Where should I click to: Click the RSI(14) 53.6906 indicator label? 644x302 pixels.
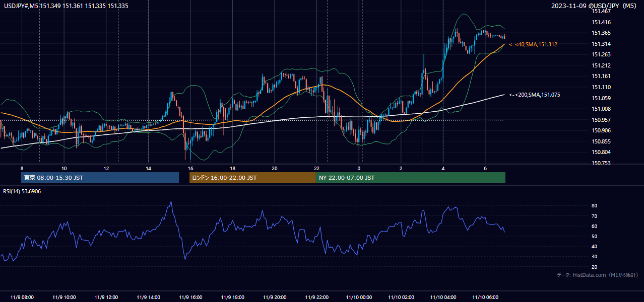[x=22, y=191]
